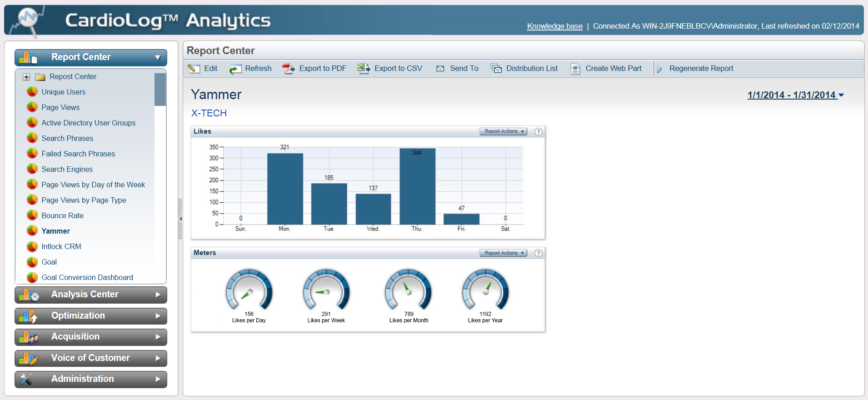
Task: Click the Regenerate Report play icon
Action: [659, 69]
